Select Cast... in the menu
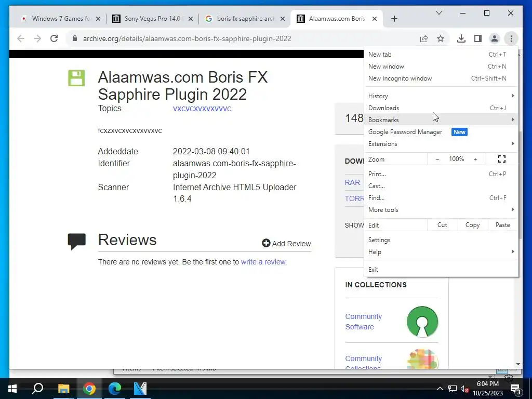The width and height of the screenshot is (532, 399). click(441, 185)
